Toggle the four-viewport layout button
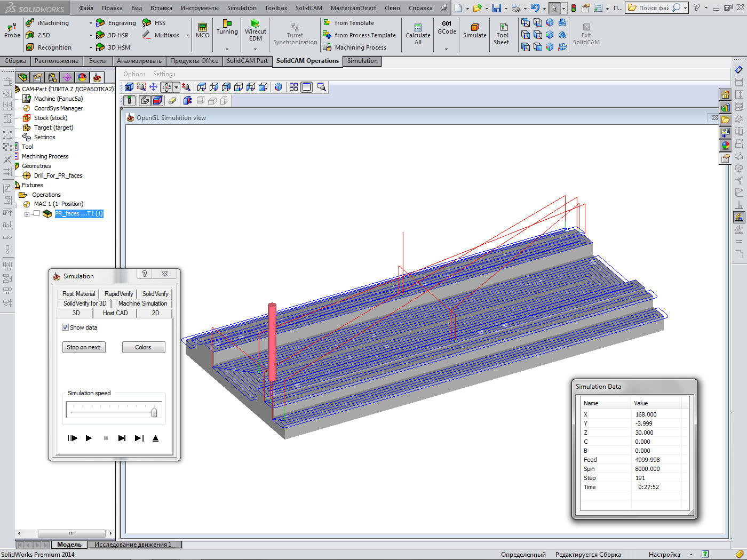Image resolution: width=747 pixels, height=560 pixels. [x=293, y=87]
